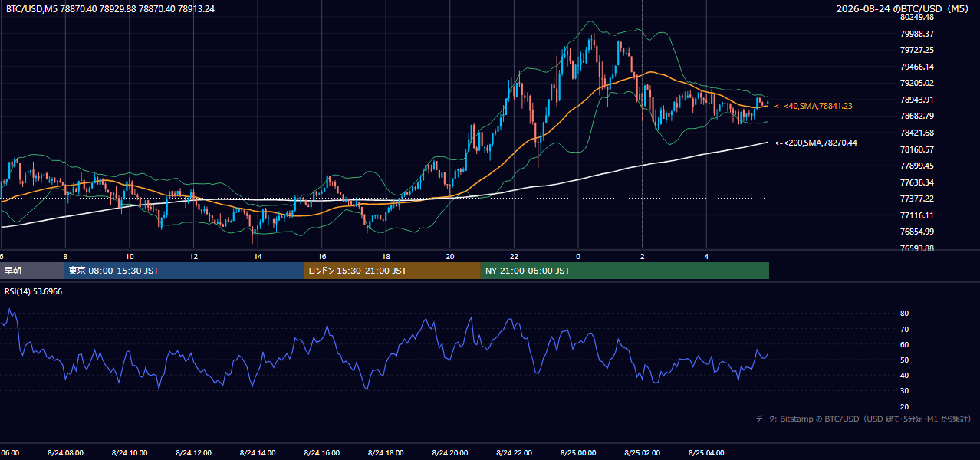Screen dimensions: 980x460
Task: Click bottom time label 8/24 12:00
Action: click(x=193, y=453)
